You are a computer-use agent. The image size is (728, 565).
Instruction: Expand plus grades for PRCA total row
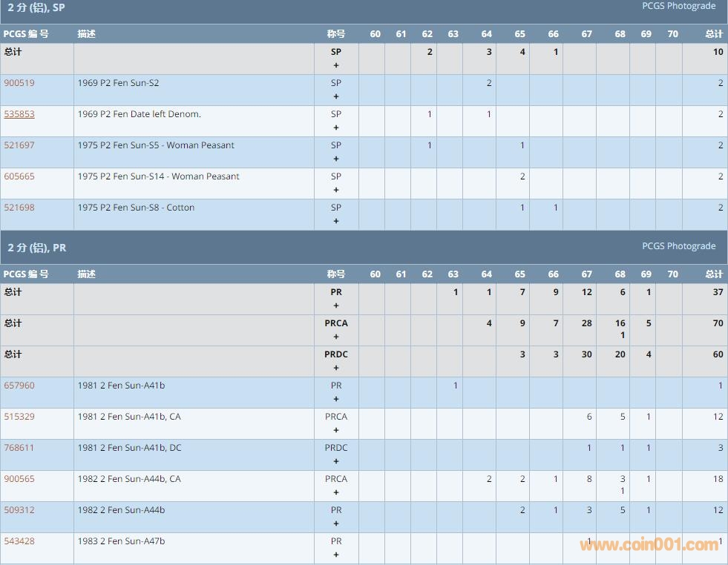pyautogui.click(x=336, y=337)
